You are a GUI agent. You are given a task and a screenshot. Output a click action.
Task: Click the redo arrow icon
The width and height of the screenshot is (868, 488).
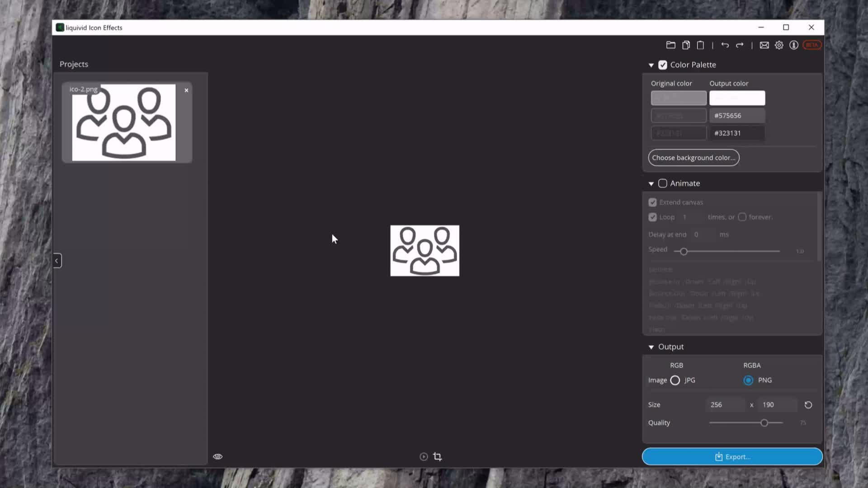pos(740,45)
